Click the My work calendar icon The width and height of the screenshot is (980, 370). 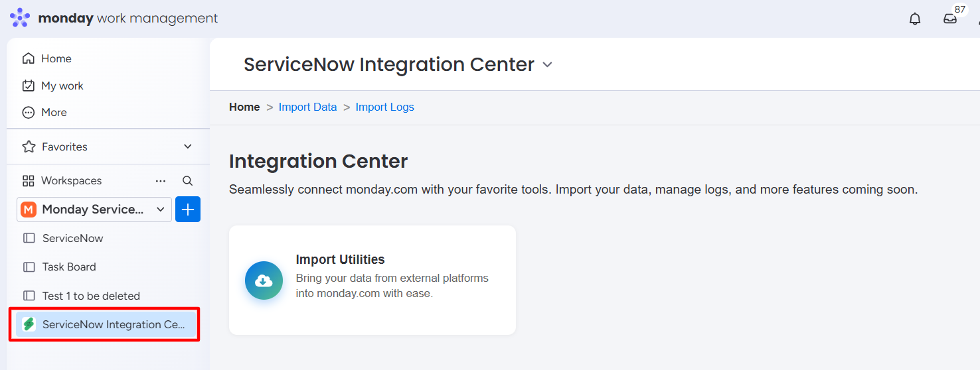click(x=29, y=86)
